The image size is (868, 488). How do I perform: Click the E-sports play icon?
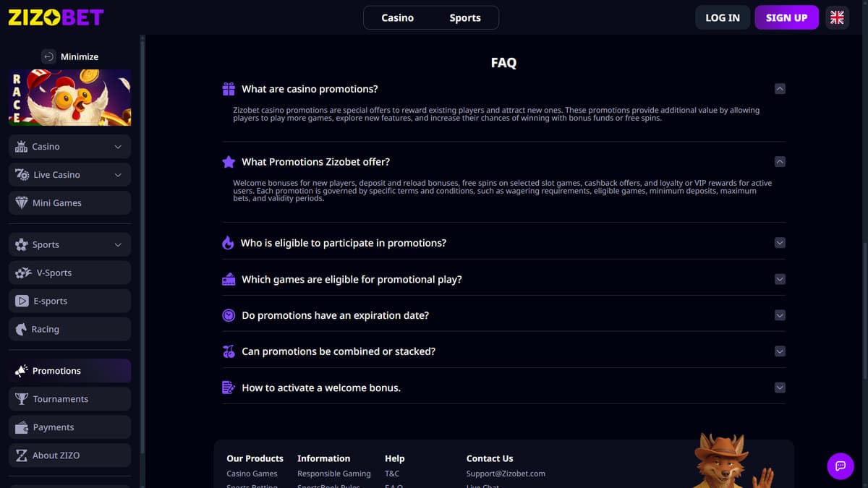pos(22,301)
